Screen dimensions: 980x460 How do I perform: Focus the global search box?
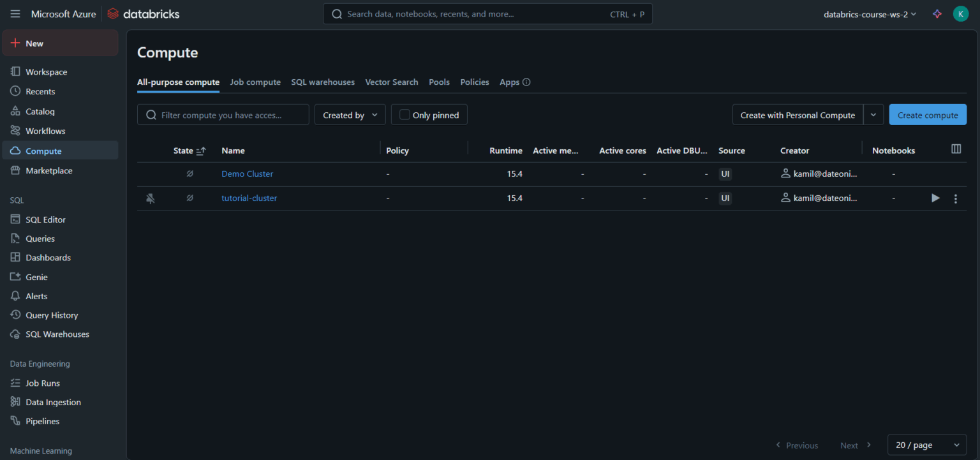coord(487,14)
